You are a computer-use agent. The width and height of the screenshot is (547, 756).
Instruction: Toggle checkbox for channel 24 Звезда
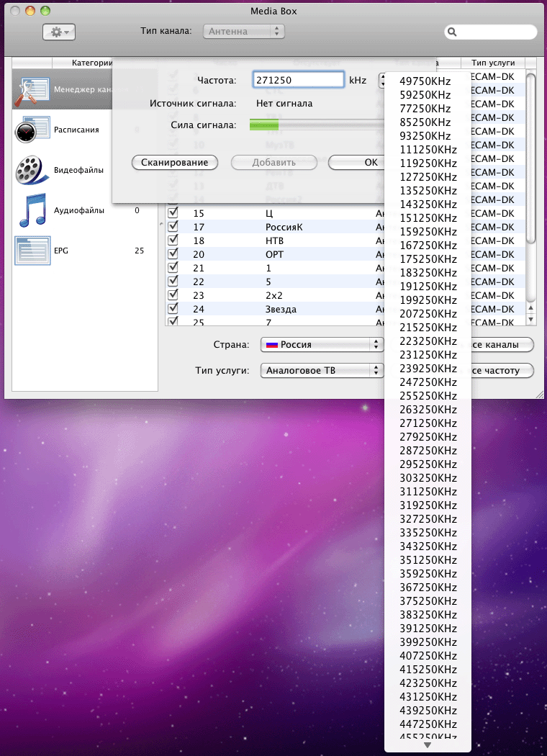pyautogui.click(x=173, y=309)
